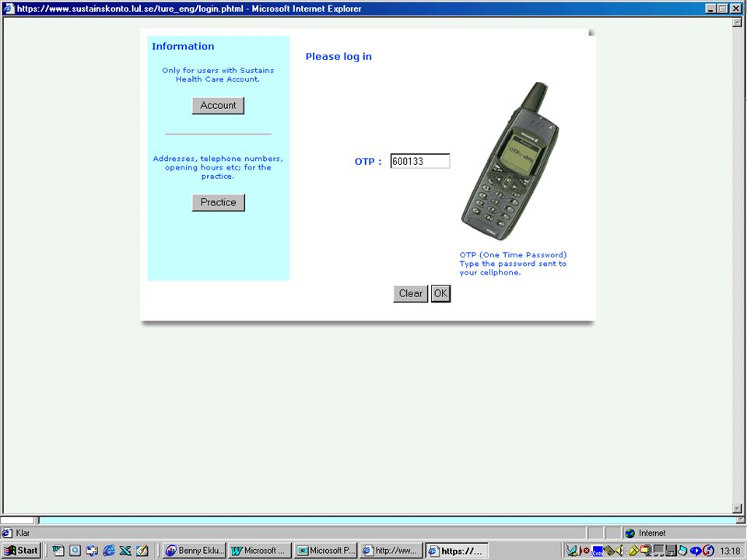This screenshot has height=560, width=747.
Task: Open Outlook Express from quick launch
Action: click(x=92, y=551)
